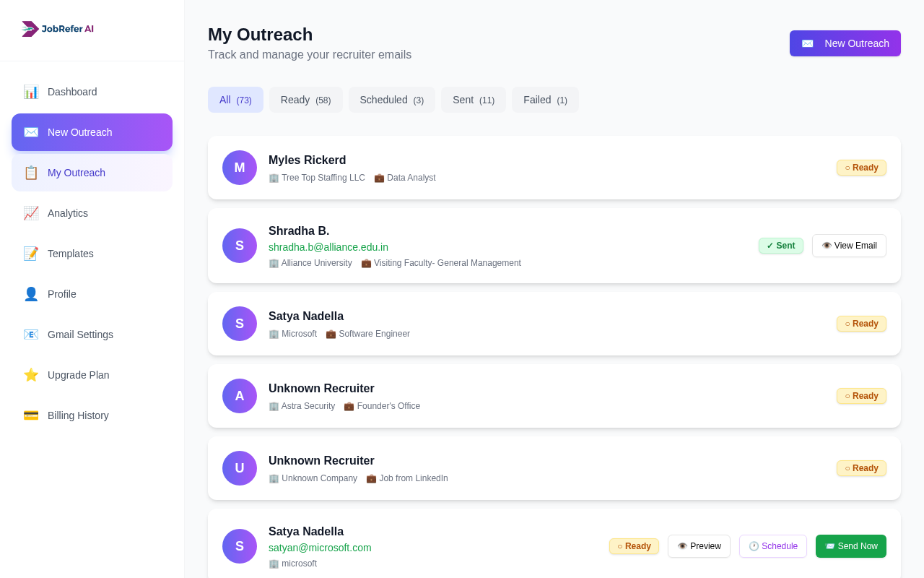Show Failed (1) emails
Image resolution: width=924 pixels, height=578 pixels.
pos(545,100)
